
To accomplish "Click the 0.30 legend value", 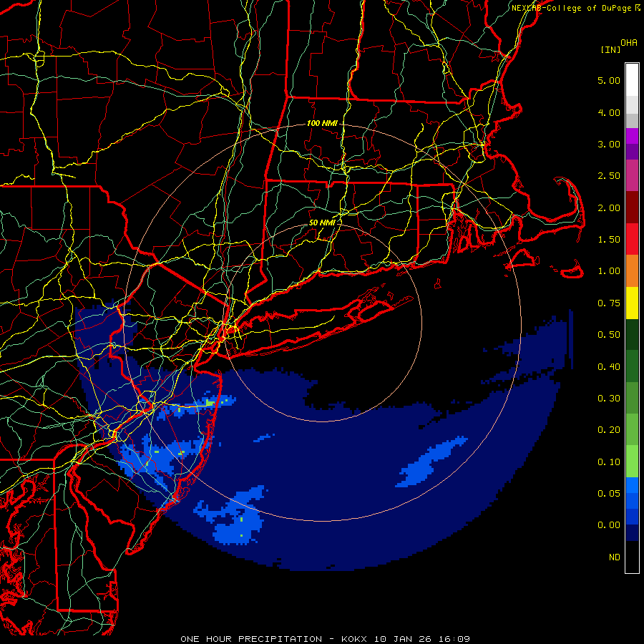I will point(609,399).
